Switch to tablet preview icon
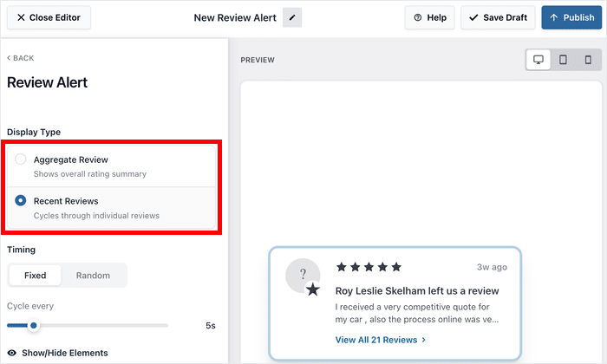This screenshot has width=607, height=364. (563, 60)
